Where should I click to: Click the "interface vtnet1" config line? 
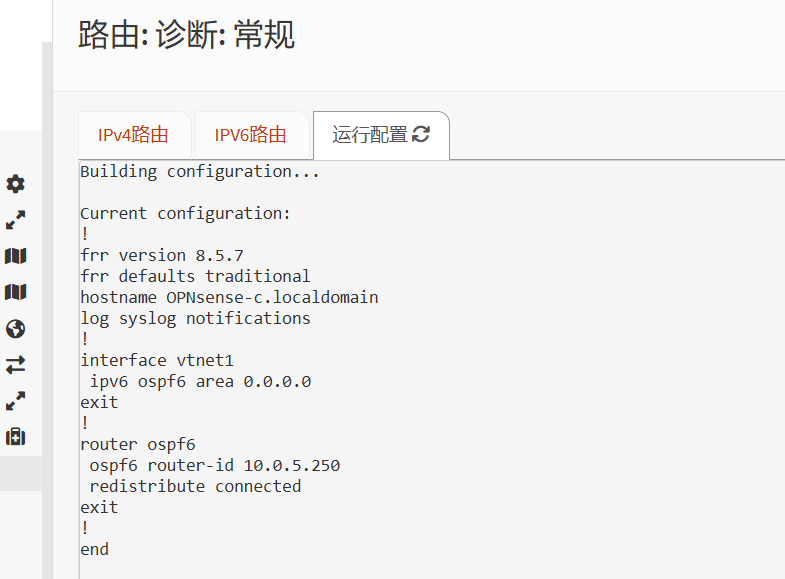(157, 360)
